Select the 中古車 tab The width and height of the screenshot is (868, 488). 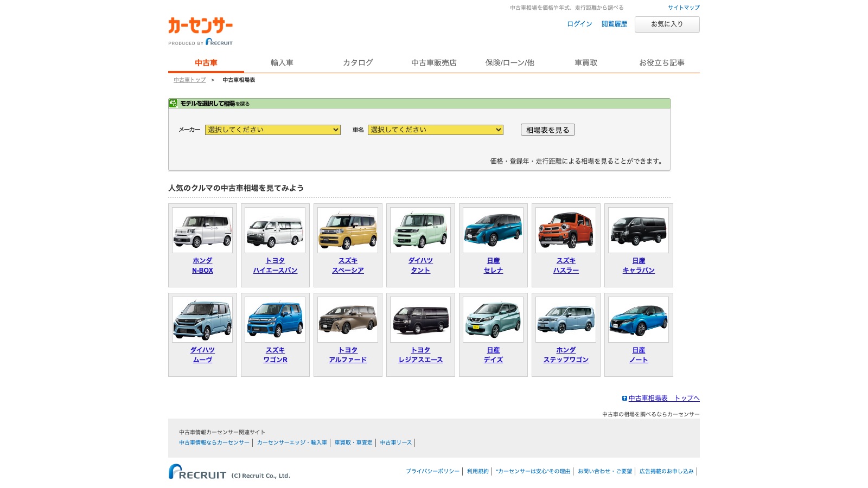pyautogui.click(x=206, y=63)
